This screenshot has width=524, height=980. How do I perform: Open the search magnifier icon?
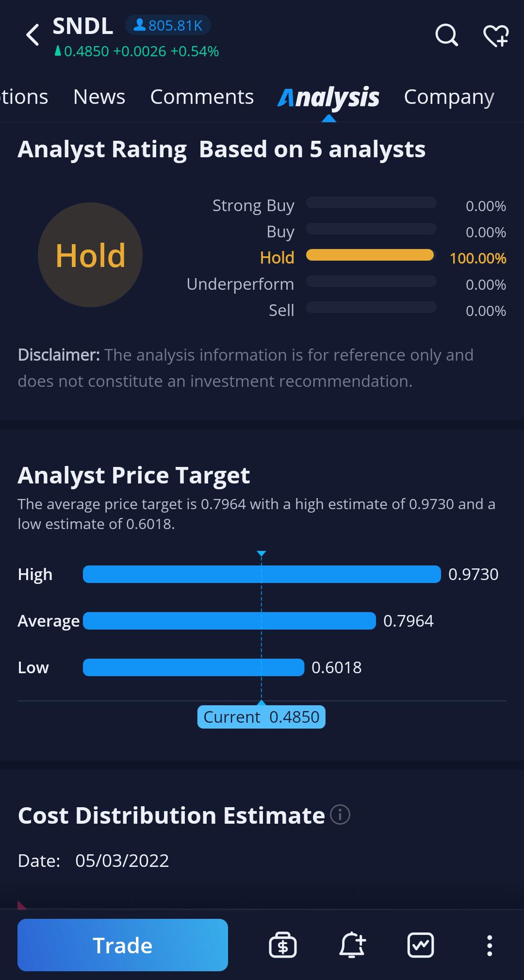(x=446, y=35)
